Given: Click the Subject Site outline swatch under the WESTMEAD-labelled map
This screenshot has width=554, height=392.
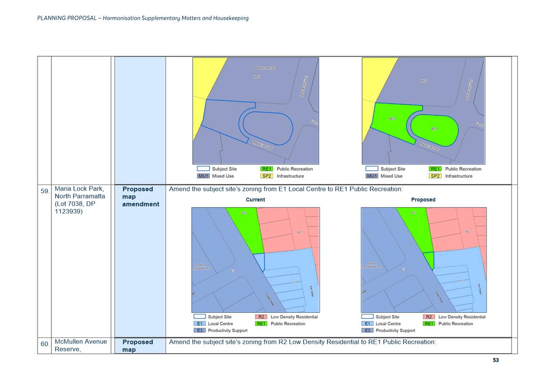Looking at the screenshot, I should click(203, 169).
